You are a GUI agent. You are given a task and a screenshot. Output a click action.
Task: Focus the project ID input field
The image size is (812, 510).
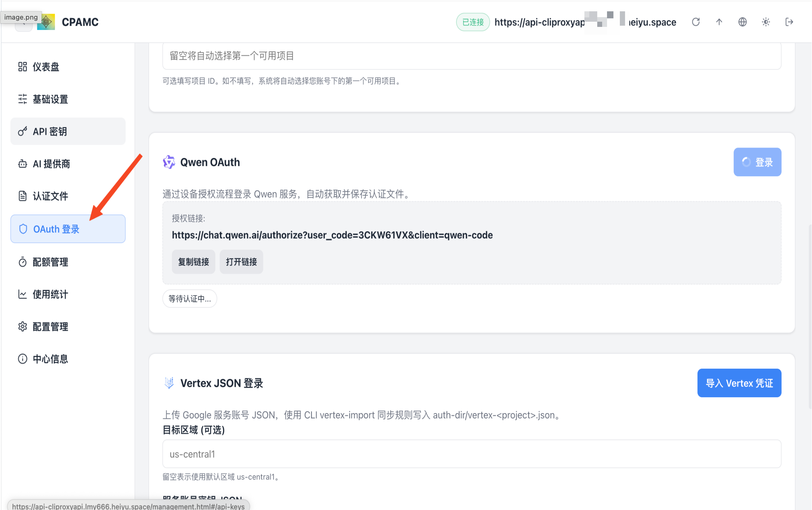pyautogui.click(x=472, y=56)
